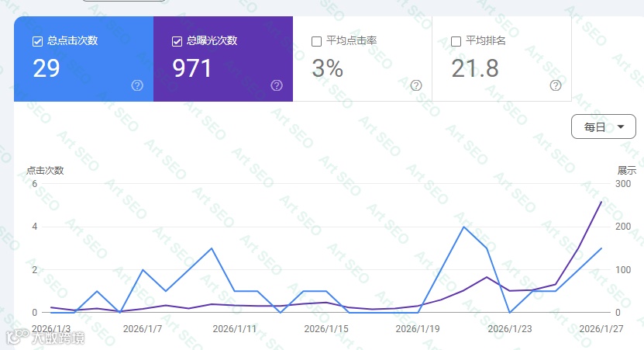Click the 3% average CTR value

327,68
